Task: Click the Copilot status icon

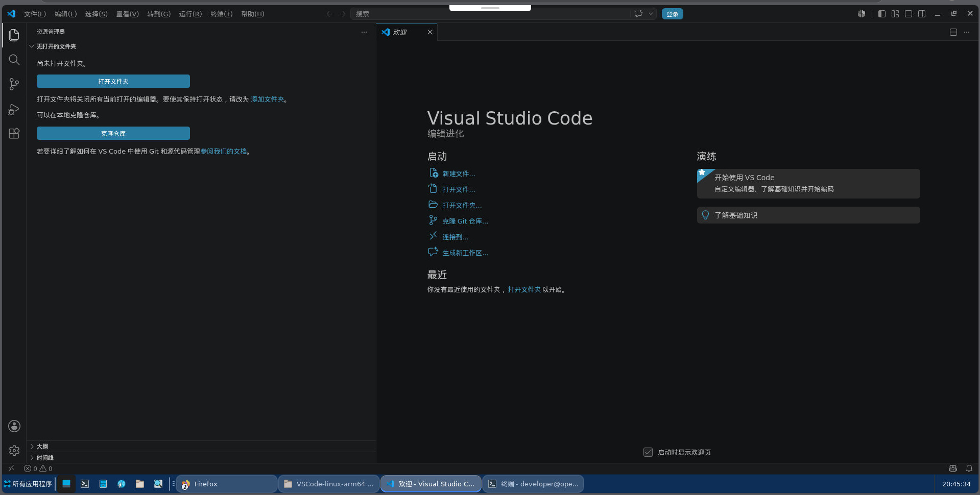Action: [x=953, y=468]
